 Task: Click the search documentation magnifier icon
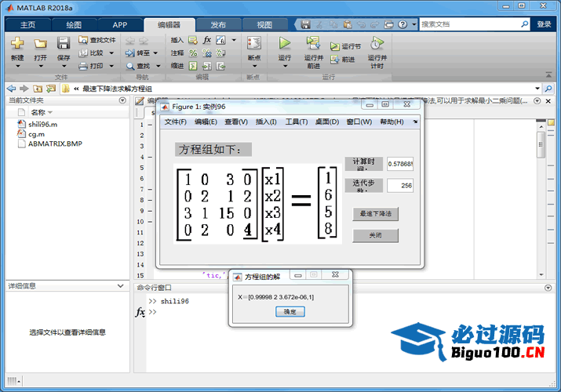524,24
